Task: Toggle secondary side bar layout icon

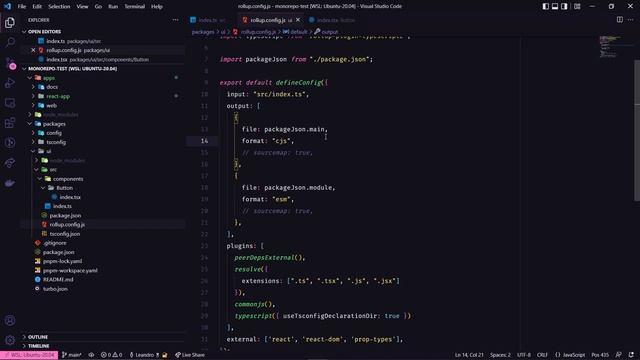Action: pyautogui.click(x=564, y=6)
